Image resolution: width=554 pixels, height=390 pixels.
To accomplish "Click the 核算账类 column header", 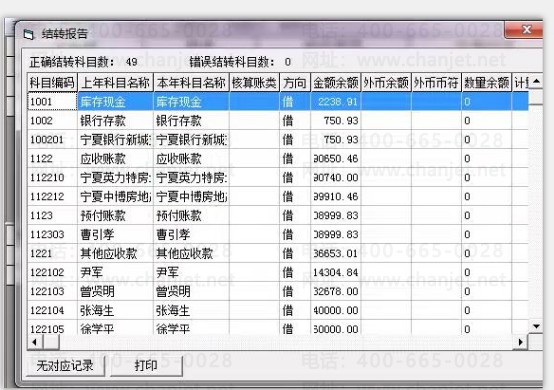I will [254, 83].
